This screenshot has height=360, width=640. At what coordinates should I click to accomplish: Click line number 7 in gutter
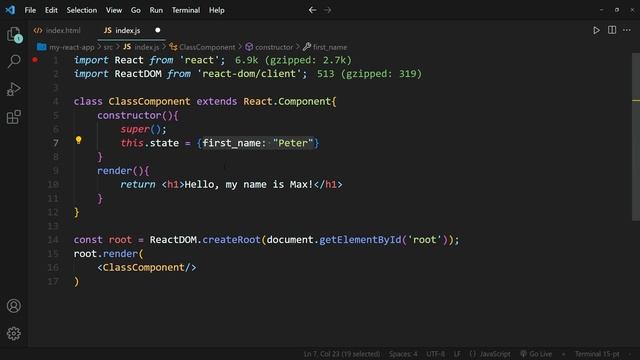pos(56,143)
